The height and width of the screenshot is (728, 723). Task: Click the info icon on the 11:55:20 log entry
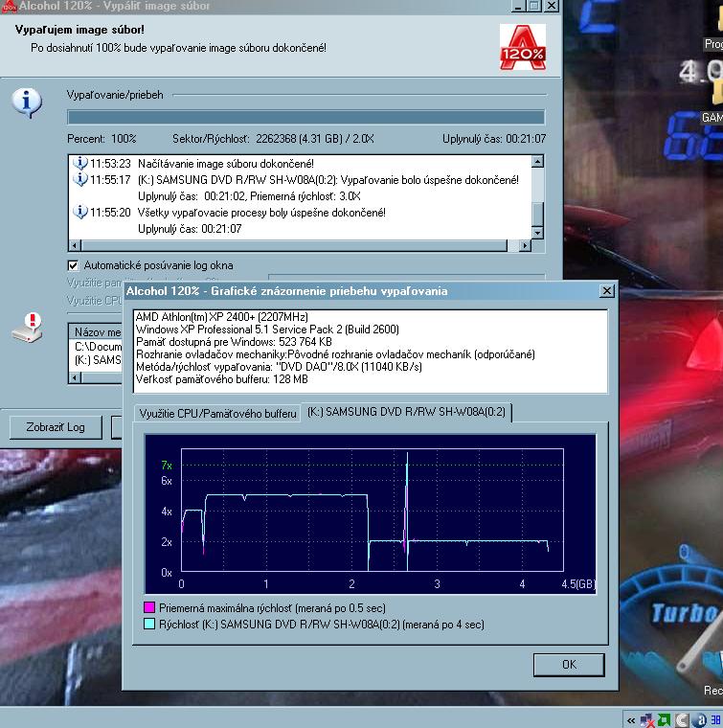[x=81, y=213]
